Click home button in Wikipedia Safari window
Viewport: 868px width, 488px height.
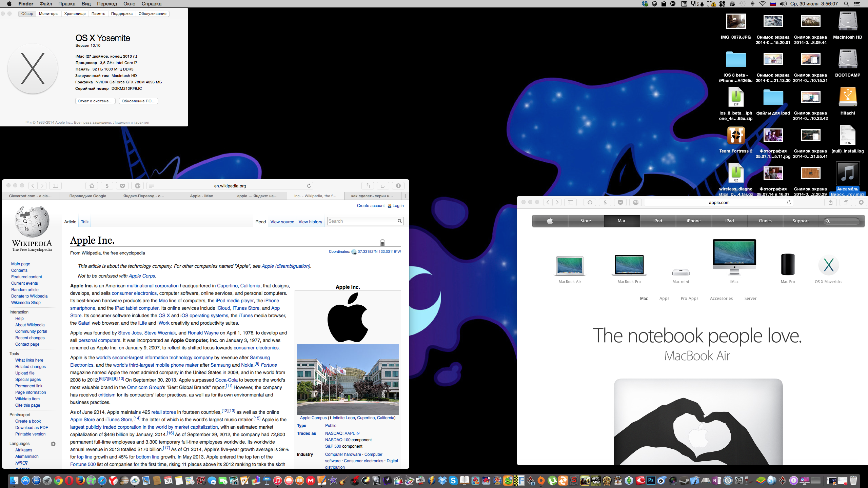point(92,186)
